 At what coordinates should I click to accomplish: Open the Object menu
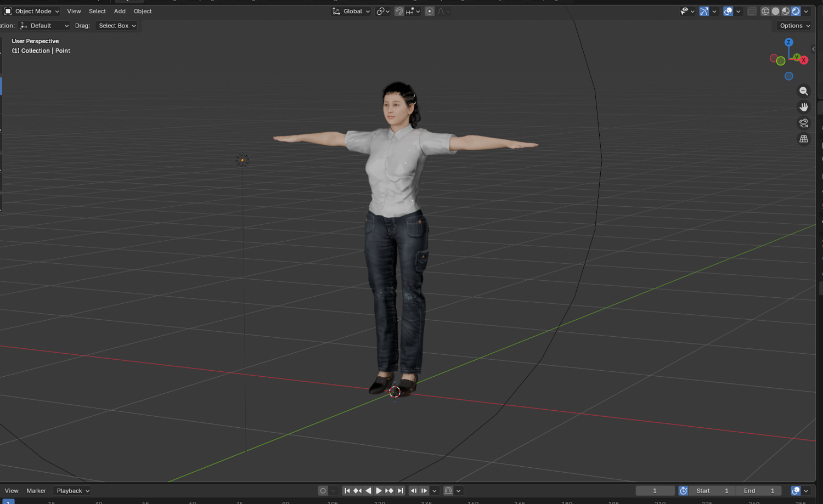point(143,11)
